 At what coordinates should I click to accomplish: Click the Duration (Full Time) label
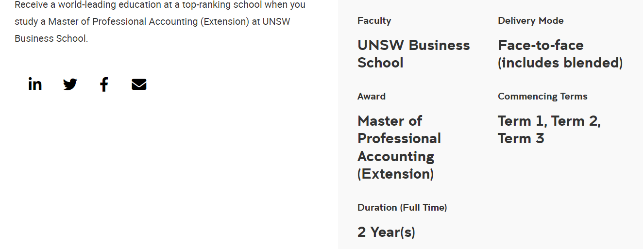pyautogui.click(x=402, y=208)
